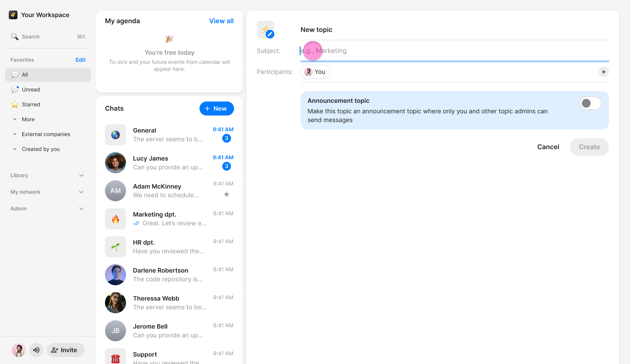Edit the Favorites list
The height and width of the screenshot is (364, 630).
pos(80,60)
